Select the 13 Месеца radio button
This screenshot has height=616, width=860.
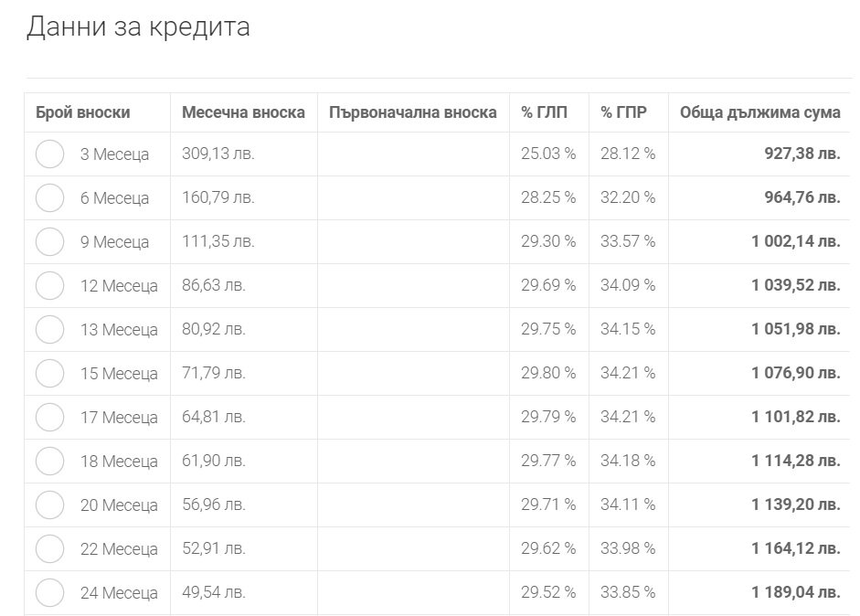50,329
